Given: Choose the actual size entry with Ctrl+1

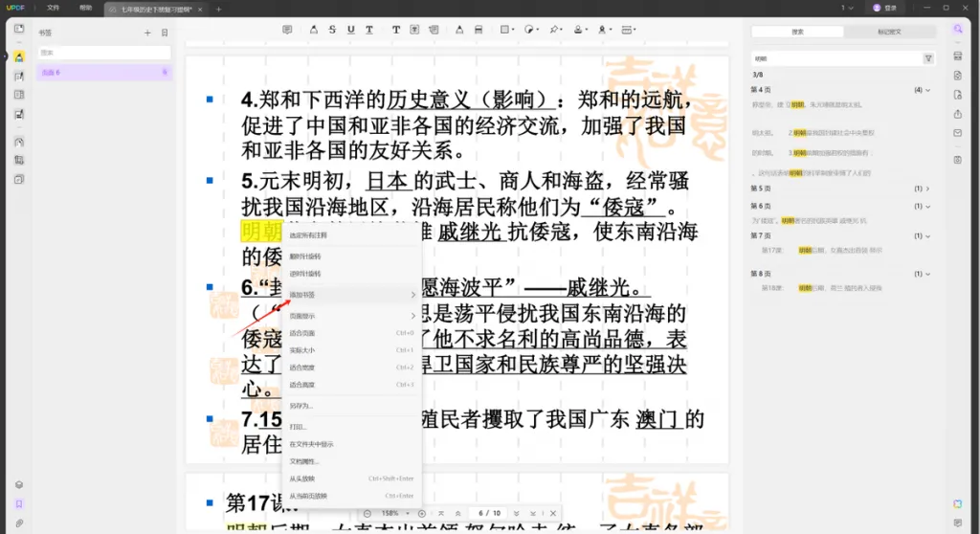Looking at the screenshot, I should (x=352, y=350).
